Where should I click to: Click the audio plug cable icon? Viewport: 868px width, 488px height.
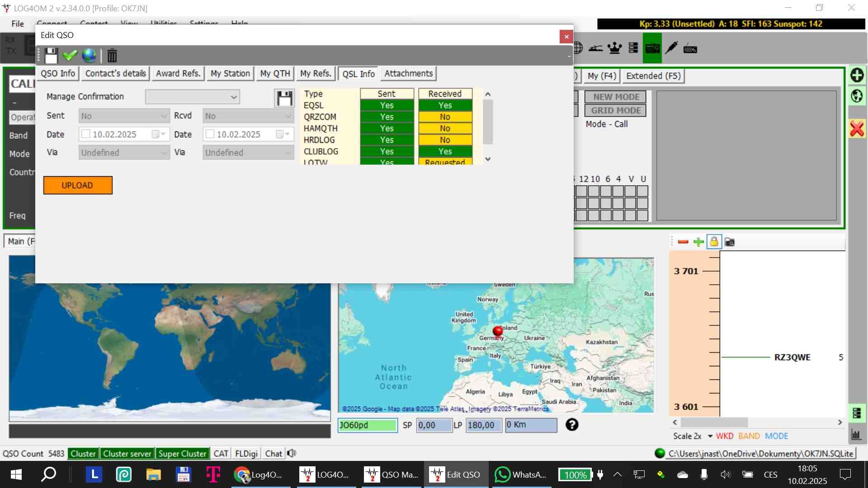pyautogui.click(x=671, y=48)
